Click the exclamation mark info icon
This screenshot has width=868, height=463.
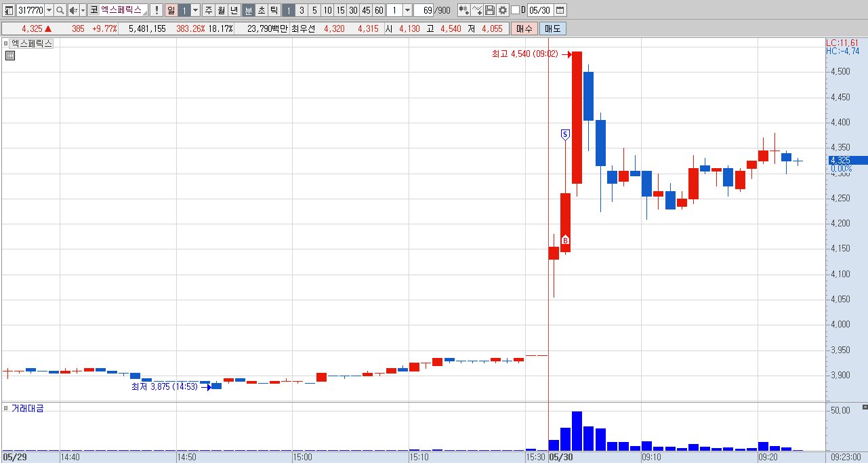(157, 10)
